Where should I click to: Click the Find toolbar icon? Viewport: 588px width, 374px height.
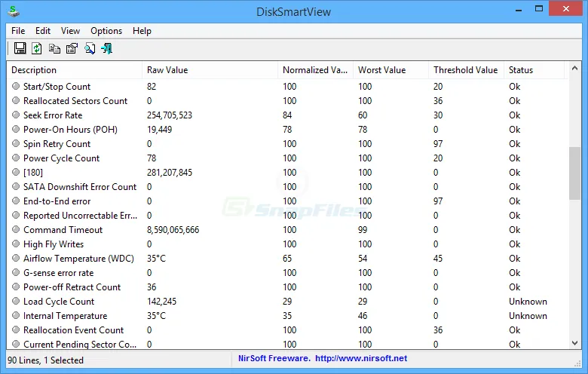(x=90, y=48)
